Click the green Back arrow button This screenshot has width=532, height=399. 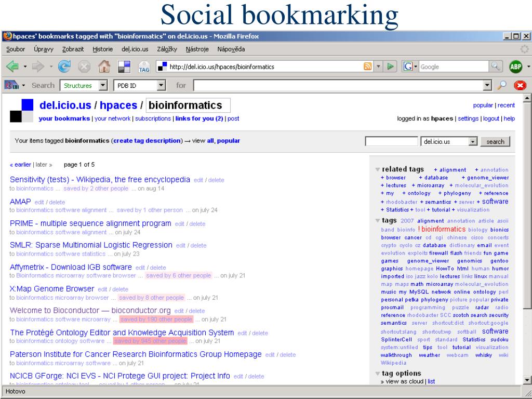click(12, 66)
